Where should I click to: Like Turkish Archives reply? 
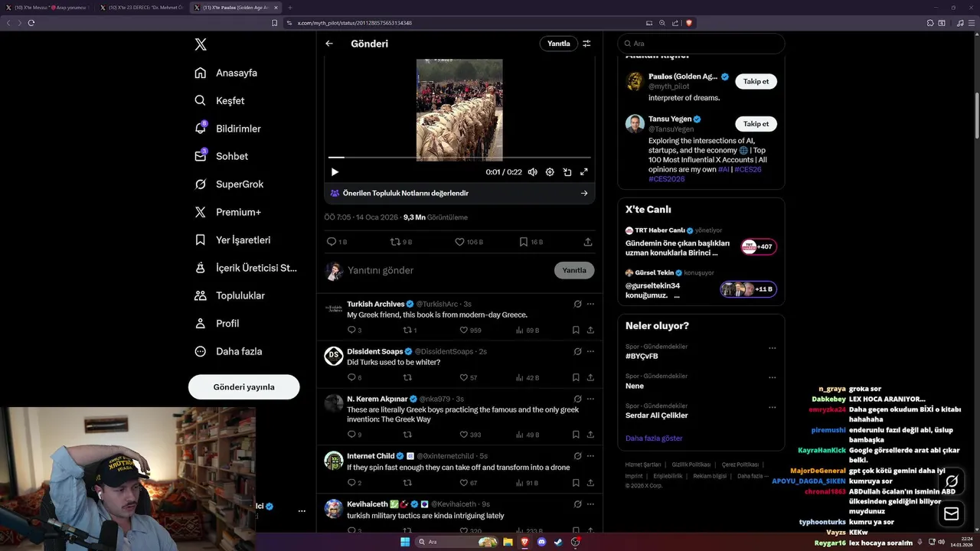click(x=463, y=331)
